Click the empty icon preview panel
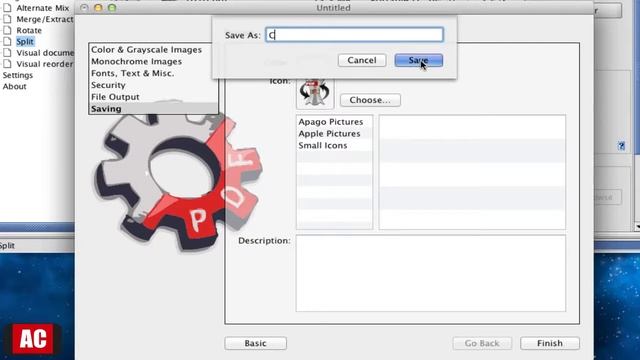640x360 pixels. pyautogui.click(x=472, y=172)
